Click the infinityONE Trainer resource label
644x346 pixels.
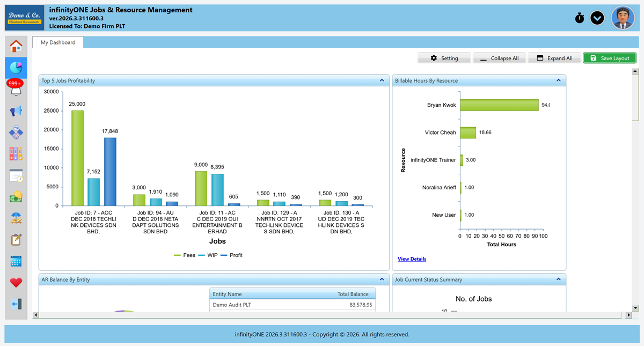pos(433,160)
